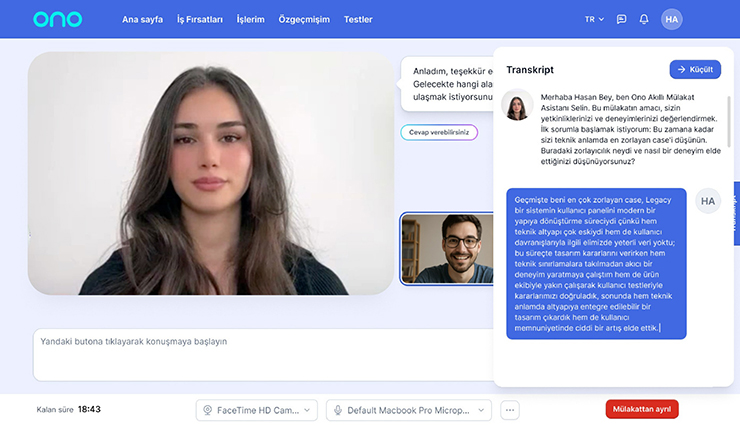Open the messages chat icon
Screen dimensions: 740x430
pos(621,19)
